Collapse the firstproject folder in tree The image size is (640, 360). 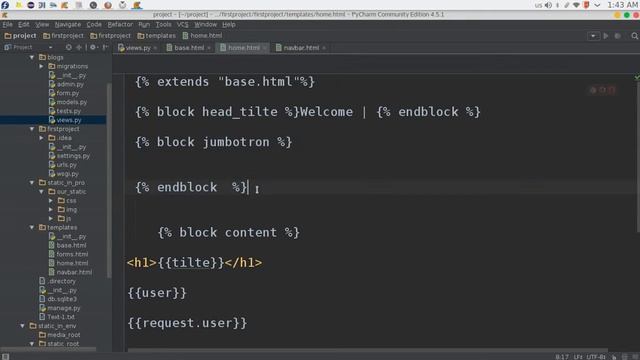tap(32, 129)
